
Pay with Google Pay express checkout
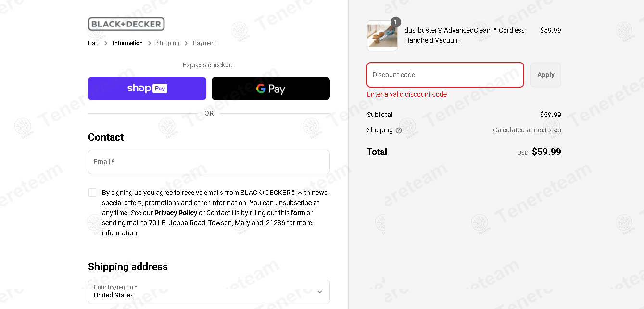271,89
